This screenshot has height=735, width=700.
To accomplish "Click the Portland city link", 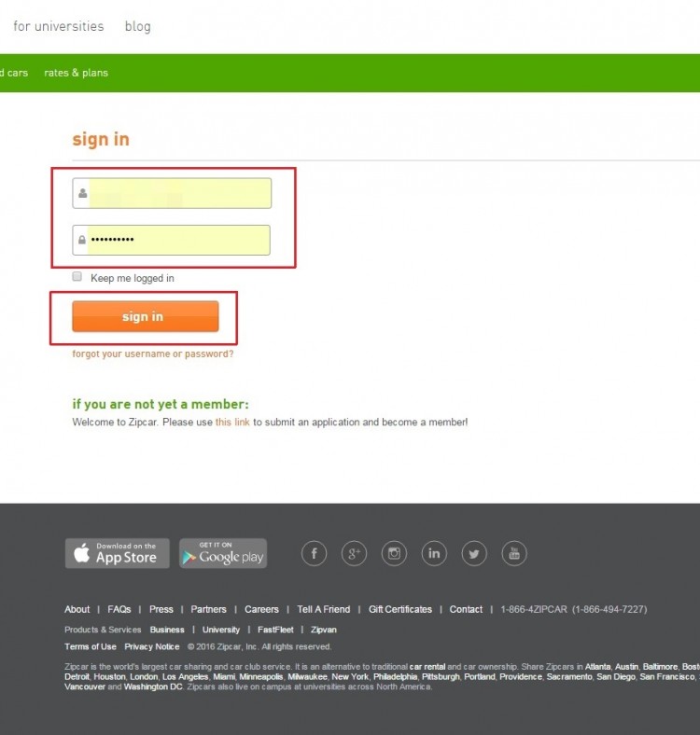I will [x=480, y=677].
